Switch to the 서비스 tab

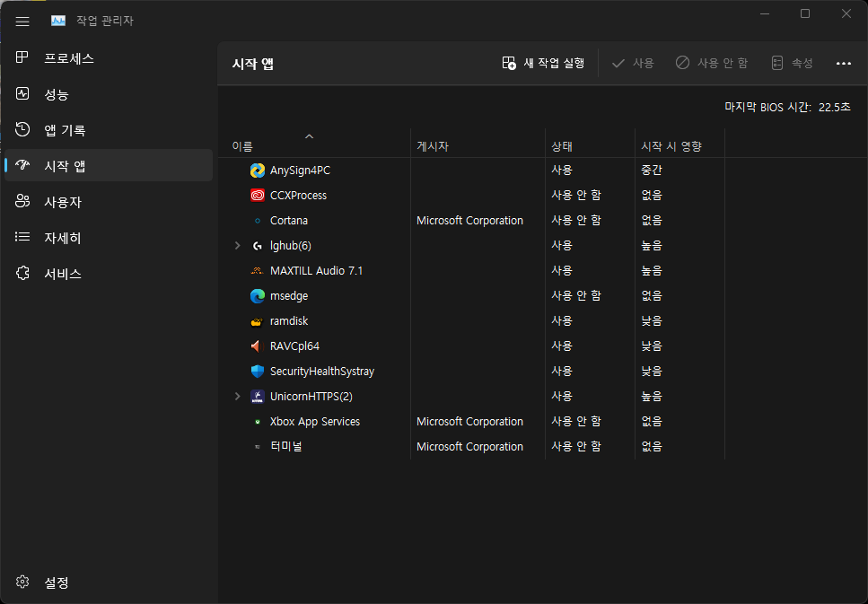[x=109, y=274]
